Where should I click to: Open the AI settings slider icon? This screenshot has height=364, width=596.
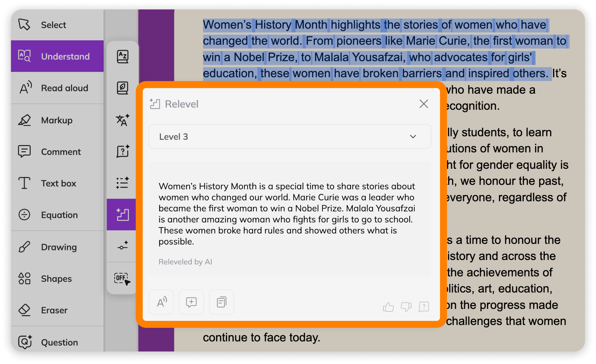point(123,246)
